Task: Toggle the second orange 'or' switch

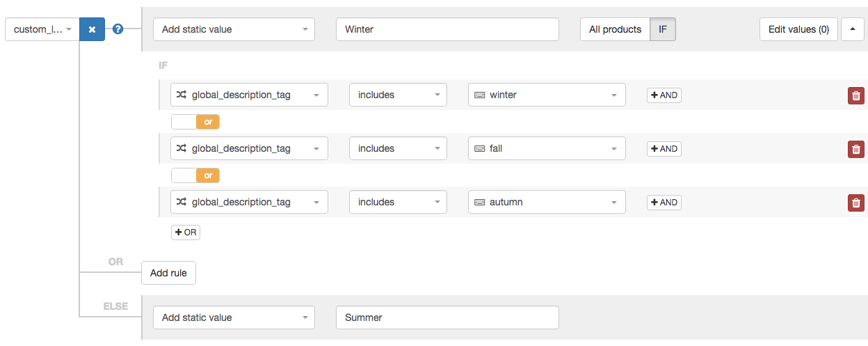Action: pyautogui.click(x=195, y=175)
